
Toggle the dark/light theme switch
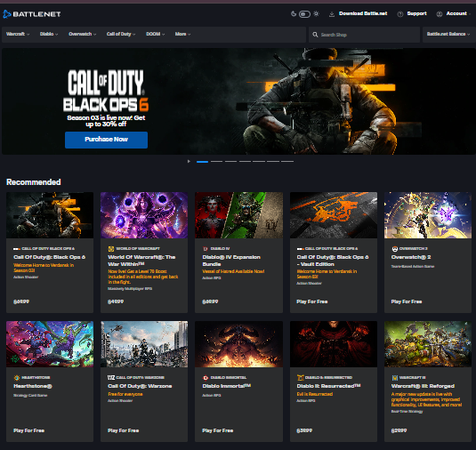click(304, 14)
